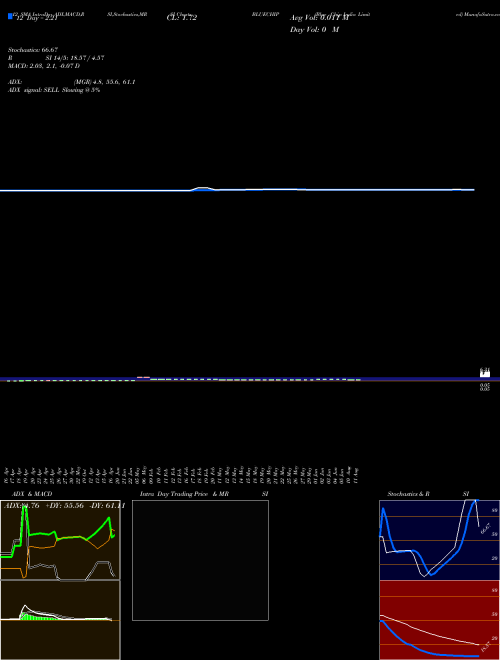Screen dimensions: 500x660
Task: Click the blue Stochastics oscillator chart
Action: pos(439,540)
